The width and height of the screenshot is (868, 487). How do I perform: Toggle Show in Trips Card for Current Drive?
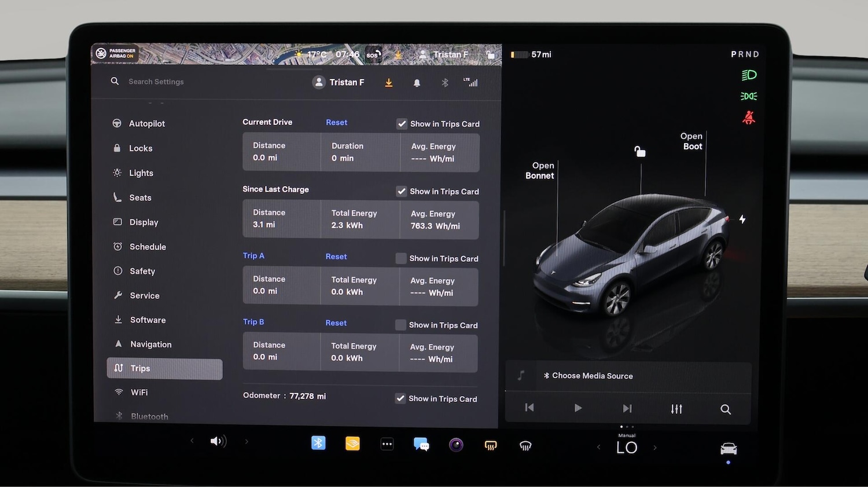(402, 124)
